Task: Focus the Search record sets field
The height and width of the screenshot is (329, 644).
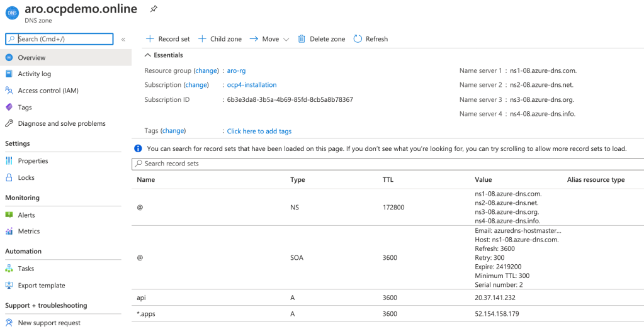Action: pos(387,164)
